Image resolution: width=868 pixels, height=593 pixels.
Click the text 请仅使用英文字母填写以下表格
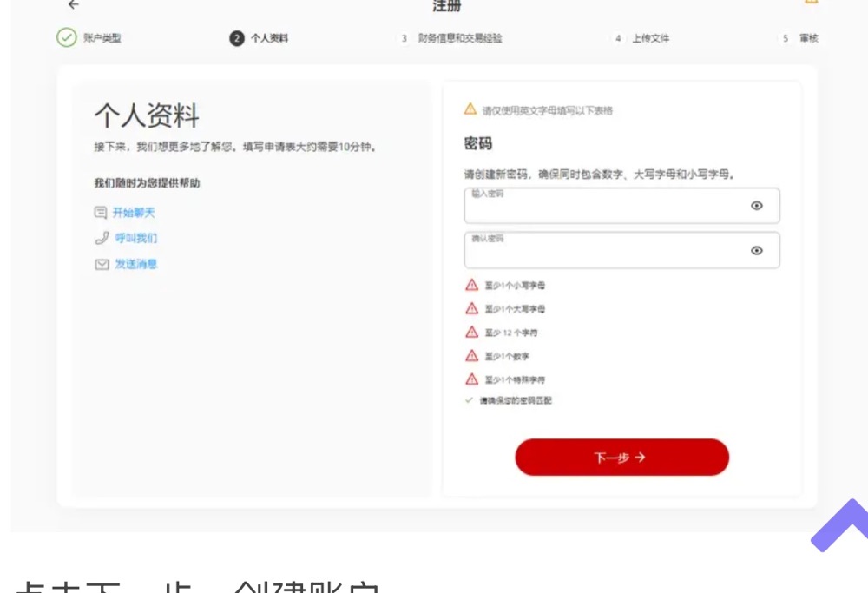pyautogui.click(x=548, y=111)
